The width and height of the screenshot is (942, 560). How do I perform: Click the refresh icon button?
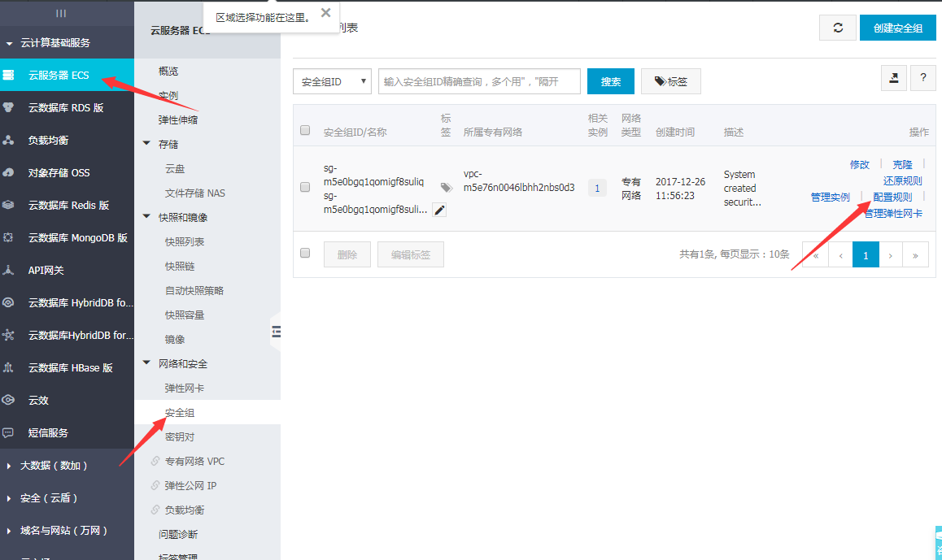(x=838, y=28)
